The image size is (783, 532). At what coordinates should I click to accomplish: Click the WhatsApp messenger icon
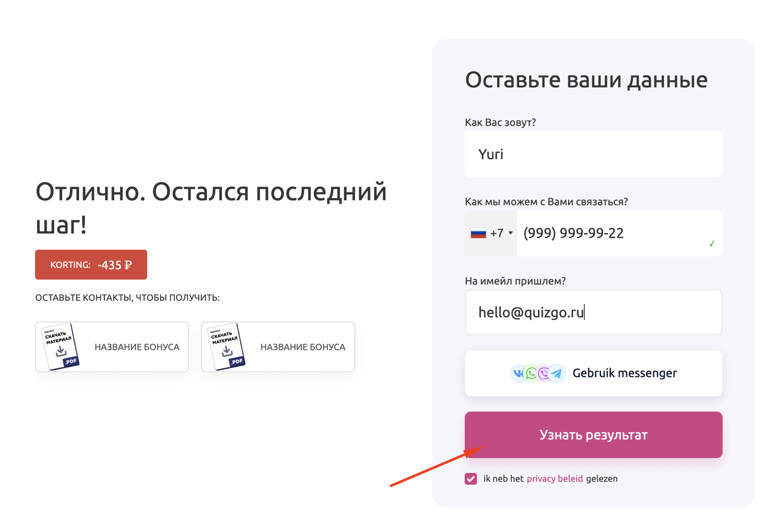point(531,373)
